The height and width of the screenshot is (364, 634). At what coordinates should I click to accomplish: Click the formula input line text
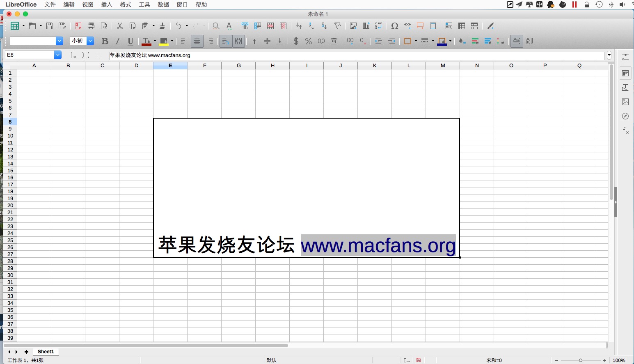[150, 55]
